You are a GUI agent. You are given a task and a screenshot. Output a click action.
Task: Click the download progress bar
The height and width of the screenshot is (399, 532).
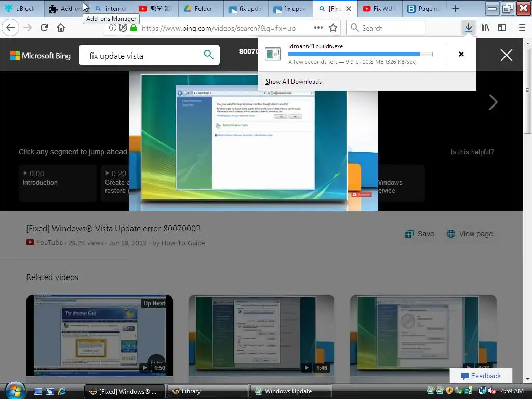click(x=361, y=54)
